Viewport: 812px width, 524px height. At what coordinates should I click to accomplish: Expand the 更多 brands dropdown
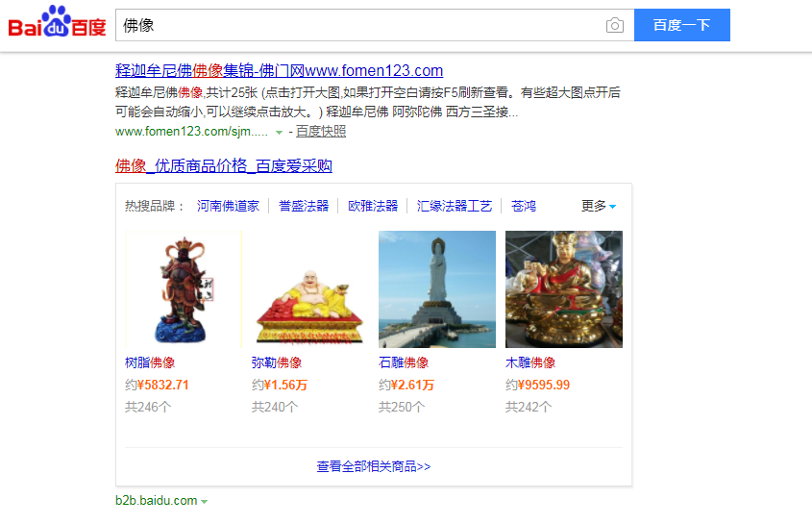pyautogui.click(x=599, y=207)
